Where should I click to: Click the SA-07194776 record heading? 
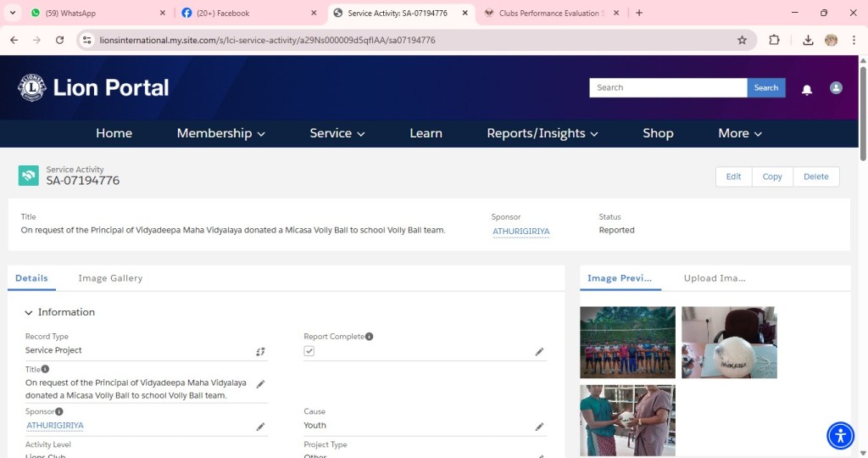(82, 181)
